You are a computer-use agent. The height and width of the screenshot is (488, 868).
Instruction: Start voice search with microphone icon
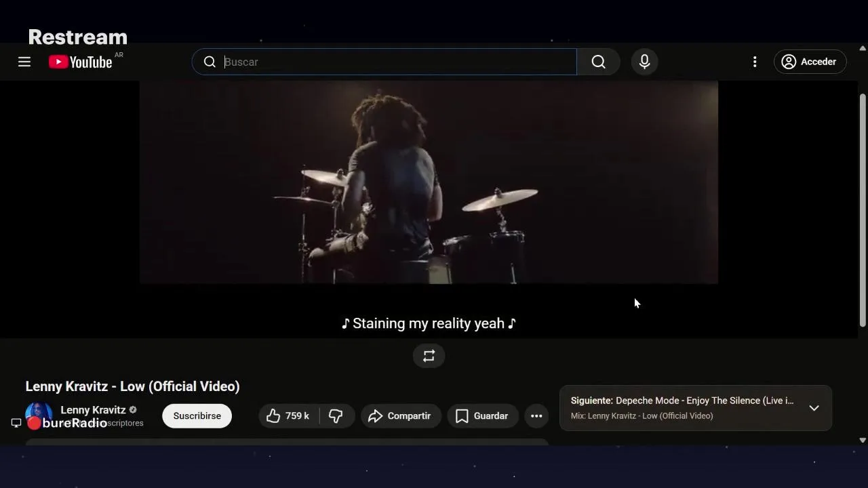click(x=644, y=62)
